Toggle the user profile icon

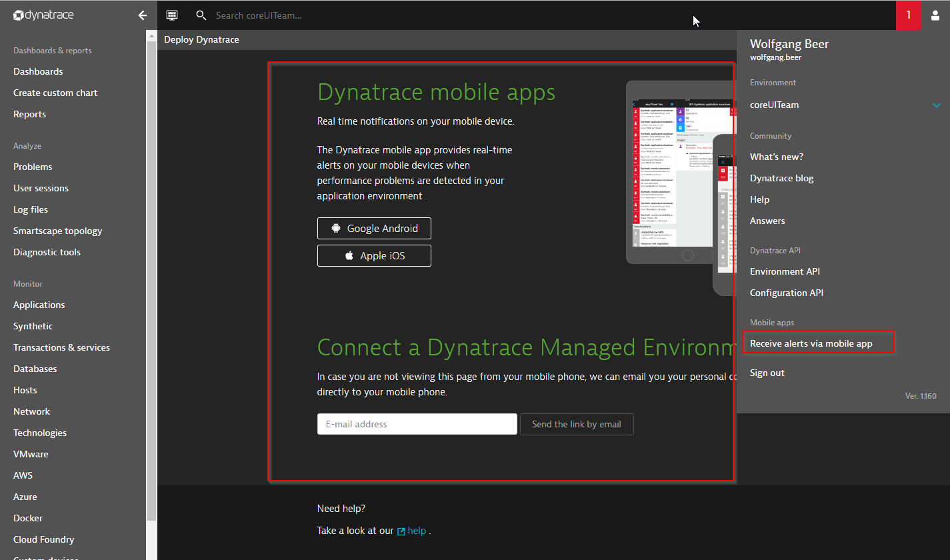point(935,15)
